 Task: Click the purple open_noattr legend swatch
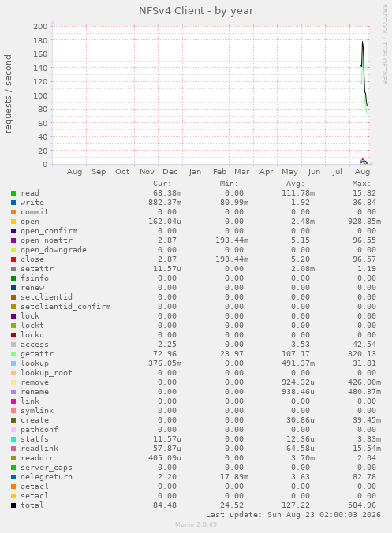click(x=13, y=240)
